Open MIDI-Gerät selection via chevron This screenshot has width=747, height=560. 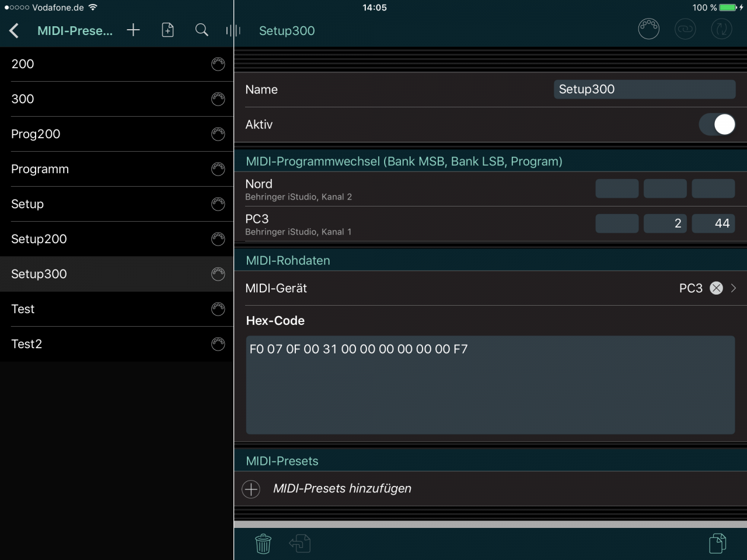click(734, 288)
